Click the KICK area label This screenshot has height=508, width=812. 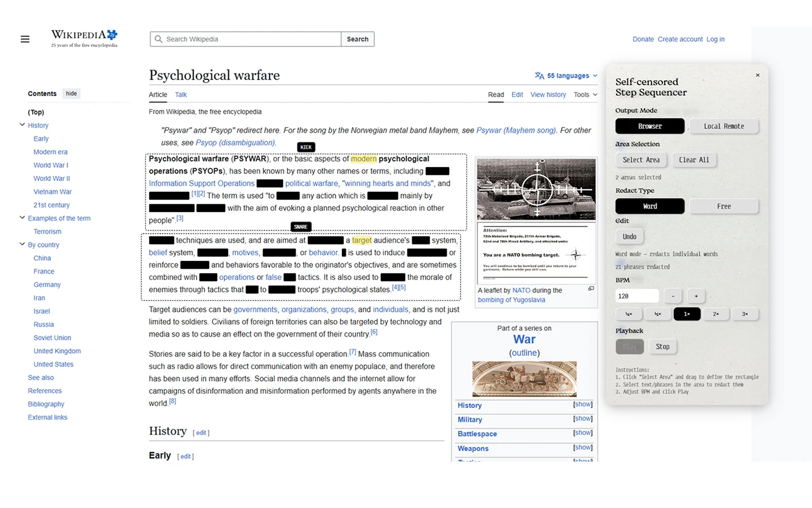click(x=306, y=147)
